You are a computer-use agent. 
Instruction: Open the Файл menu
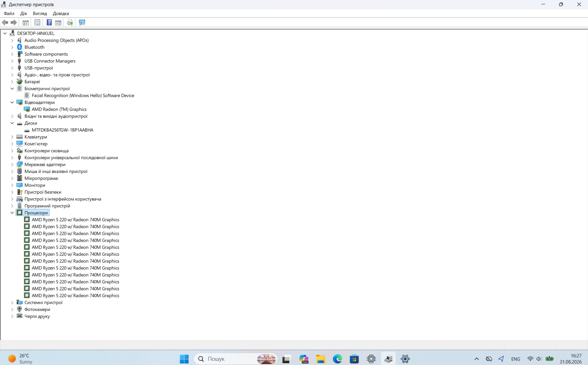(x=9, y=13)
